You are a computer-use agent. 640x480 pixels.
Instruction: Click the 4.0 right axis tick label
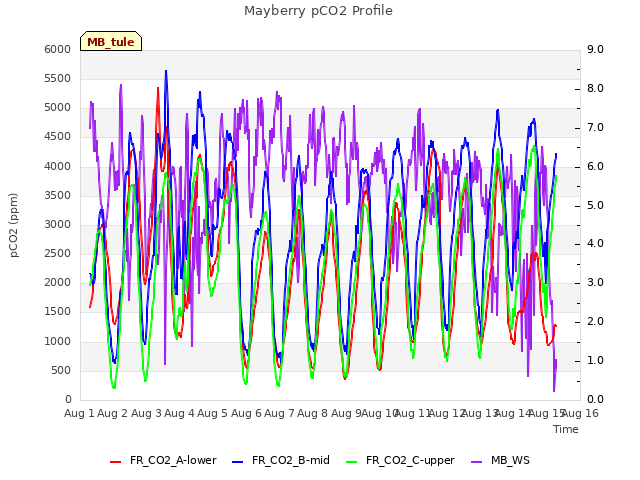tap(596, 244)
